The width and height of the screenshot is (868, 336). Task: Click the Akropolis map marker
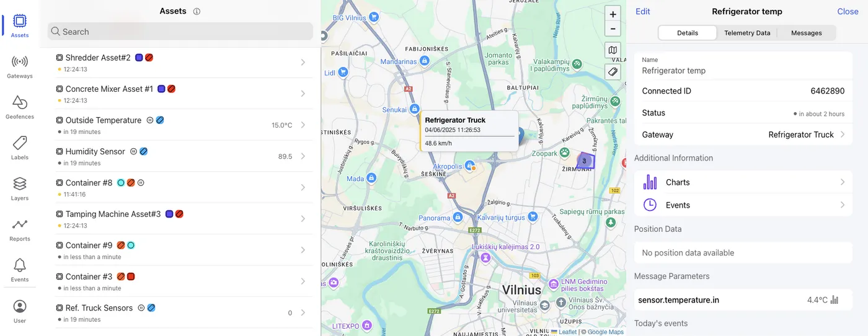471,166
